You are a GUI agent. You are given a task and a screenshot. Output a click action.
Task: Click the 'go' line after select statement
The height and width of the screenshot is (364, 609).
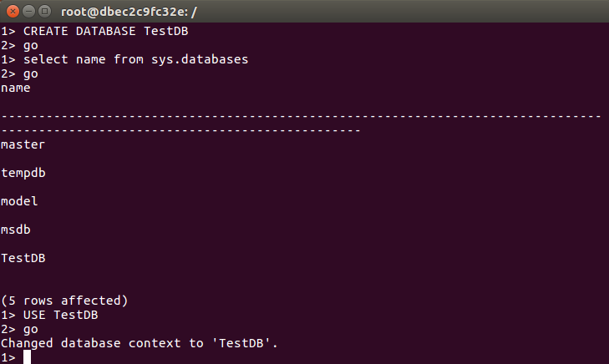point(19,74)
